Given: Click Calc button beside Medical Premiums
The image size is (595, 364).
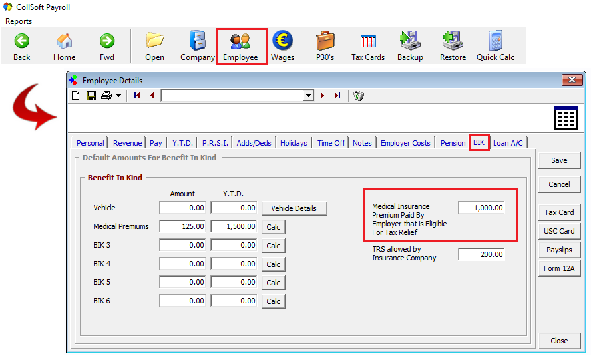Looking at the screenshot, I should tap(273, 227).
